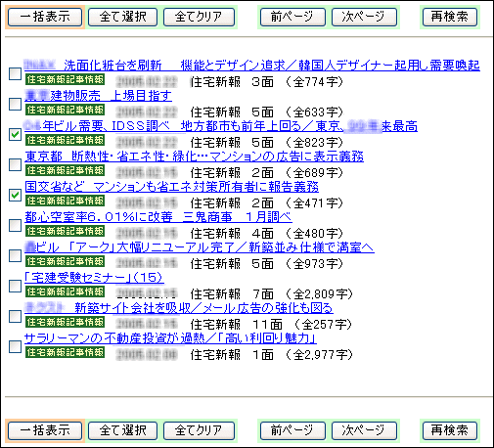Image resolution: width=494 pixels, height=448 pixels.
Task: Click 住宅新報記事情報 badge under 宅建受験セミナー article
Action: click(x=65, y=291)
